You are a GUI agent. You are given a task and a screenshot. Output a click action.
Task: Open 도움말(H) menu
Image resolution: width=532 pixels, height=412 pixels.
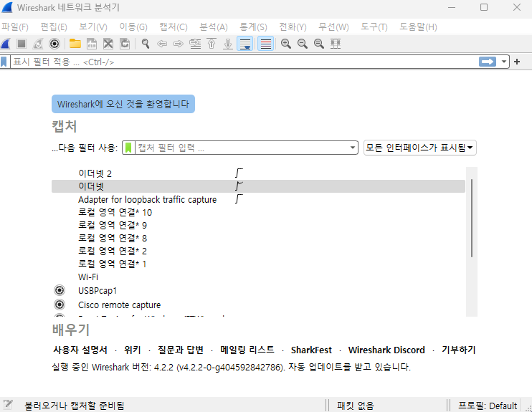[x=418, y=27]
